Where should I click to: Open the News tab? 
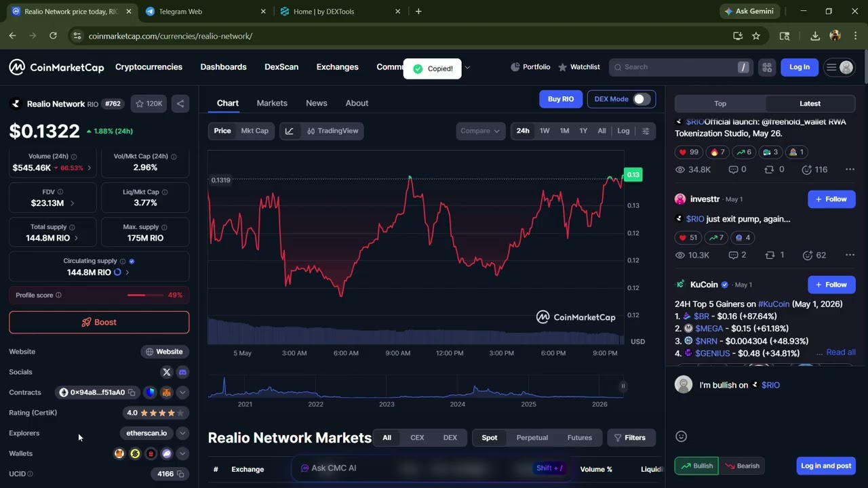(317, 103)
